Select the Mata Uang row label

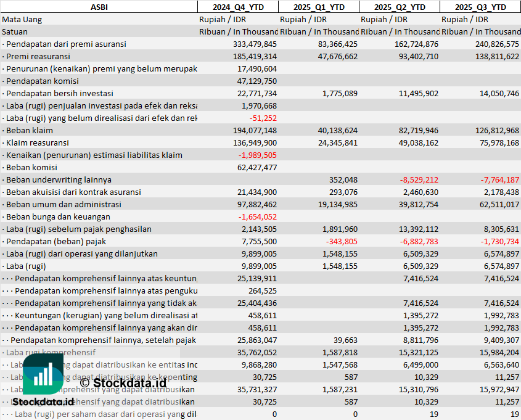point(22,19)
